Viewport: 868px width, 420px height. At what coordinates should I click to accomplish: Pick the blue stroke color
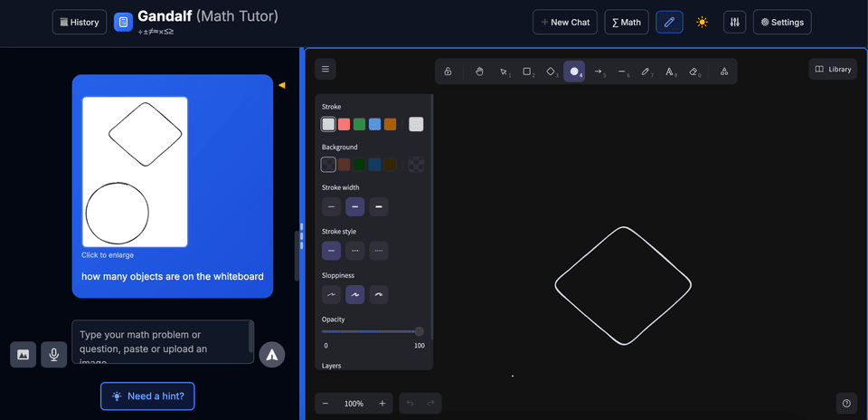click(374, 124)
